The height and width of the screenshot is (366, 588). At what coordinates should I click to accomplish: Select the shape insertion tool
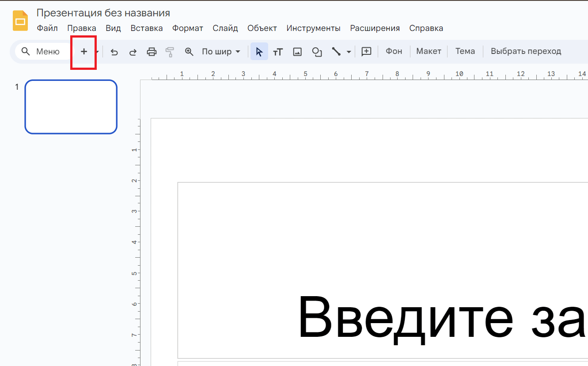316,51
